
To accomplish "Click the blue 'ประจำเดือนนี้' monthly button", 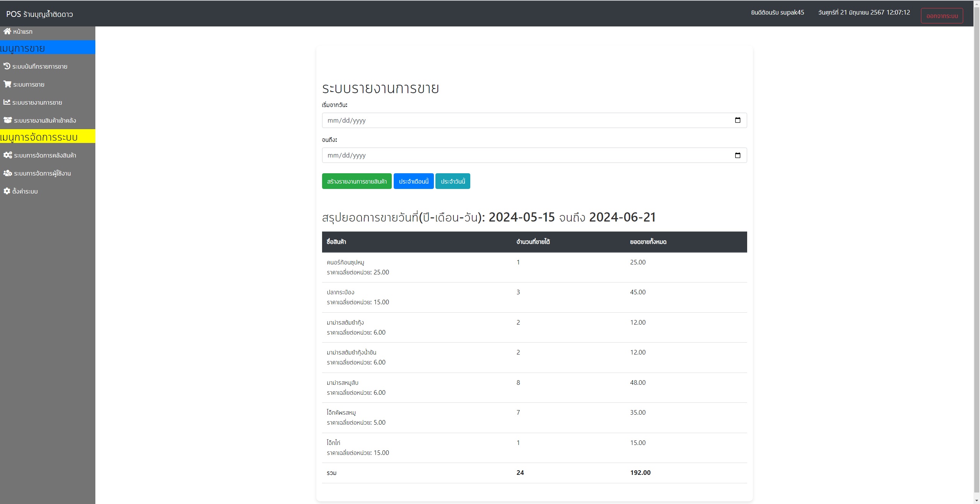I will coord(413,181).
